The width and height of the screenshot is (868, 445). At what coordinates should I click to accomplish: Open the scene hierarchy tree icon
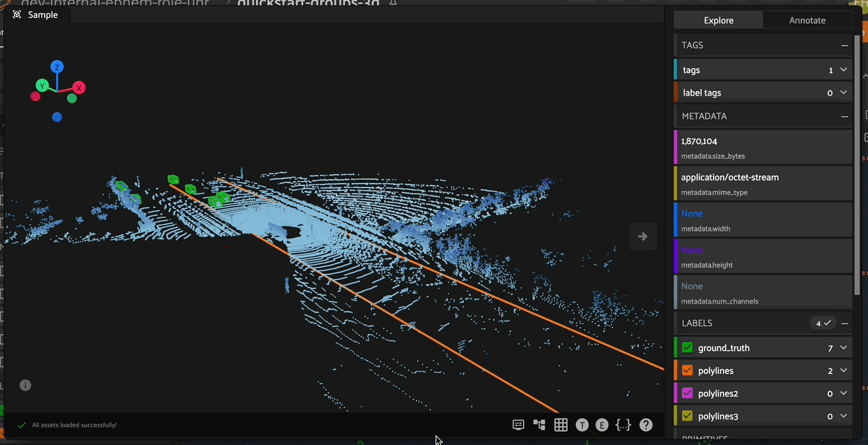540,425
